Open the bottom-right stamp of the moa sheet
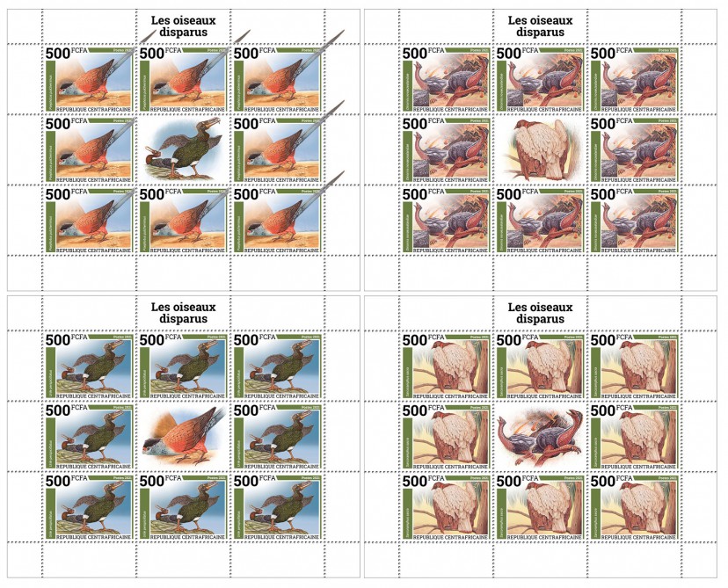Screen dimensions: 728x588 [x=634, y=220]
